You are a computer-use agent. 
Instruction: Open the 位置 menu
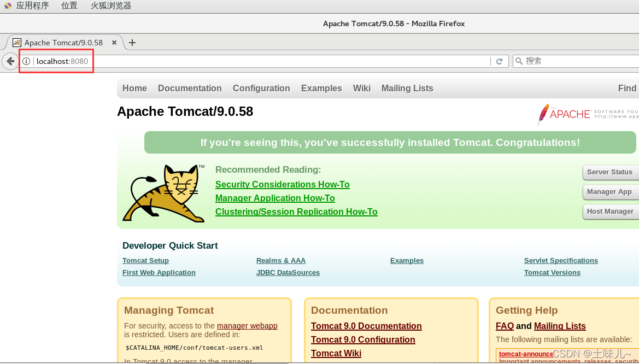(x=69, y=5)
